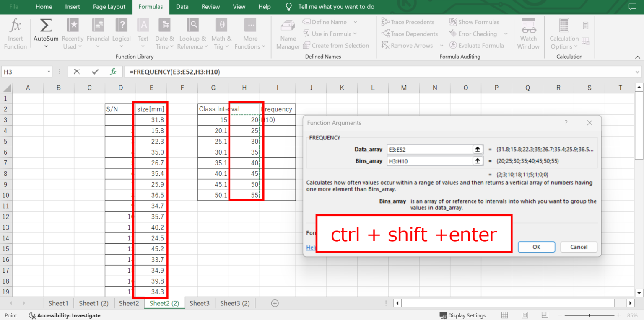The image size is (644, 320).
Task: Collapse the Bins_array range selector
Action: click(477, 161)
